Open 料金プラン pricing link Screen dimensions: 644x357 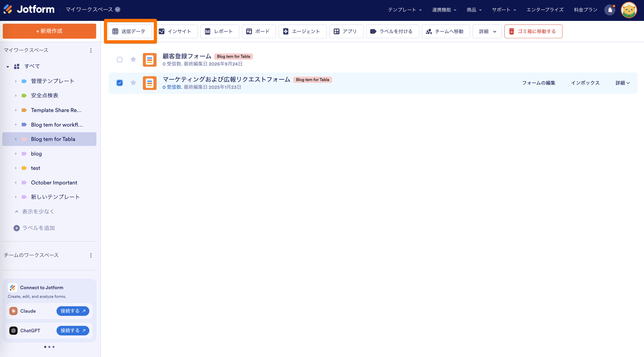tap(586, 10)
